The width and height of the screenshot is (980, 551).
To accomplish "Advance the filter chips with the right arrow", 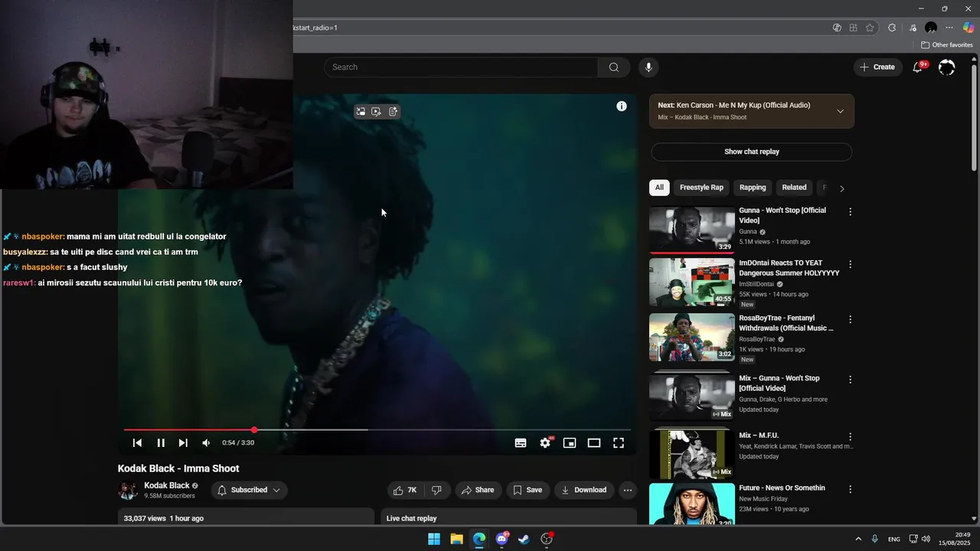I will coord(842,188).
